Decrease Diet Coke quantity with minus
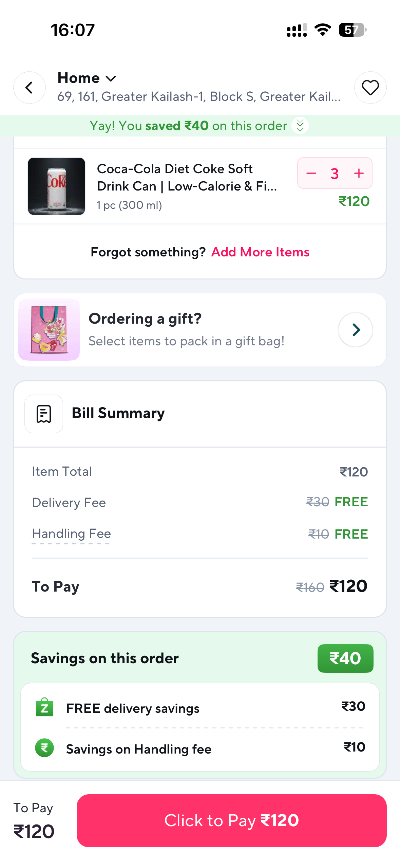Image resolution: width=400 pixels, height=868 pixels. pos(311,174)
